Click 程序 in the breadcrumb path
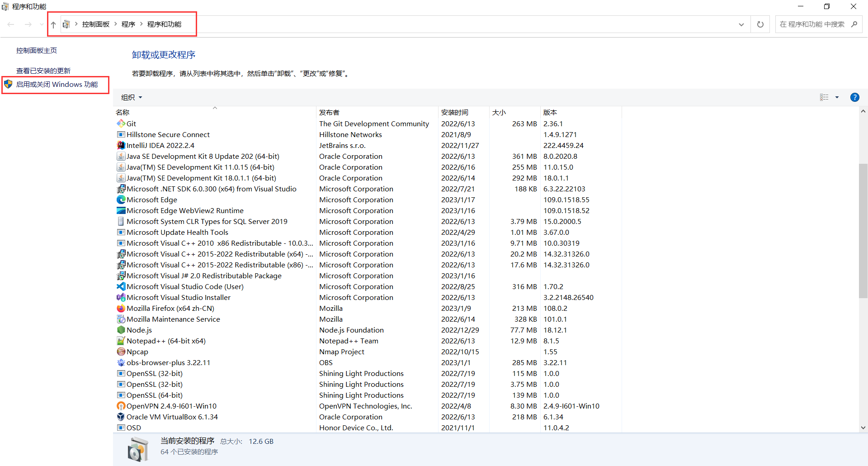868x466 pixels. tap(128, 24)
